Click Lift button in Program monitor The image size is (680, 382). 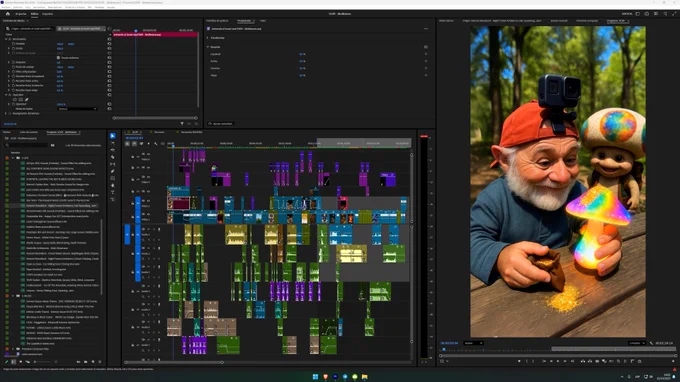click(583, 361)
